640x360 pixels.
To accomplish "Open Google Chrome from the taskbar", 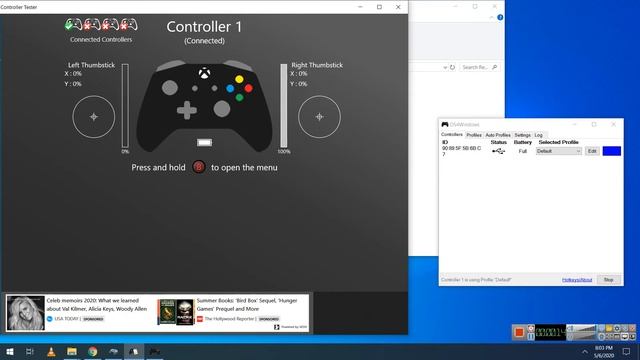I will point(93,351).
